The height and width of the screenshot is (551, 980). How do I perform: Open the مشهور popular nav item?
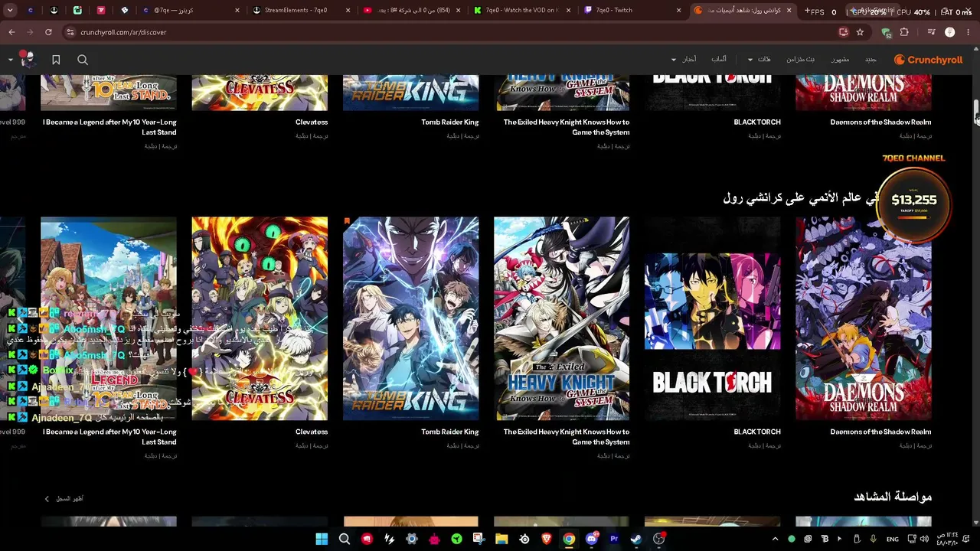[x=840, y=60]
